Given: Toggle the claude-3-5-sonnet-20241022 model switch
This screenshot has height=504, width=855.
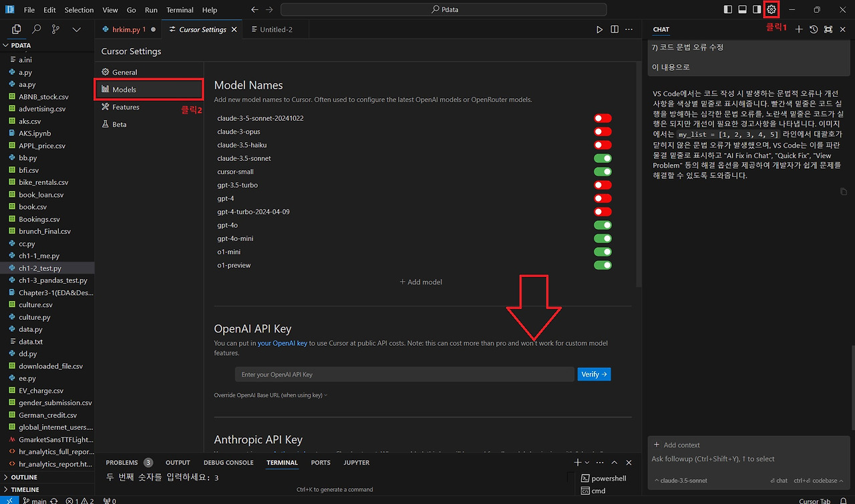Looking at the screenshot, I should point(603,118).
